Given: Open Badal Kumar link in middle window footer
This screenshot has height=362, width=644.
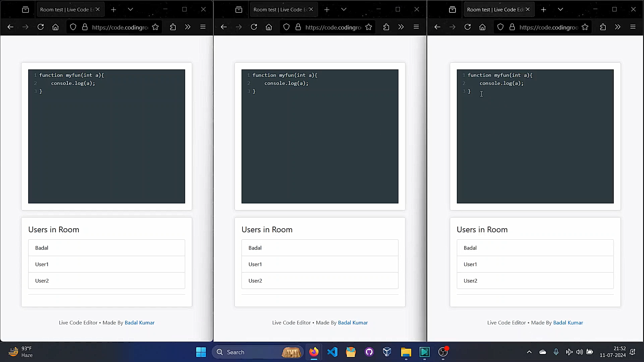Looking at the screenshot, I should pyautogui.click(x=353, y=322).
